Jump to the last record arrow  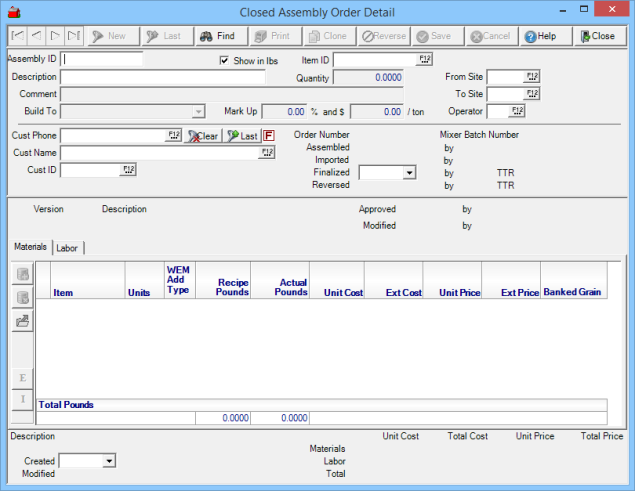click(x=74, y=36)
